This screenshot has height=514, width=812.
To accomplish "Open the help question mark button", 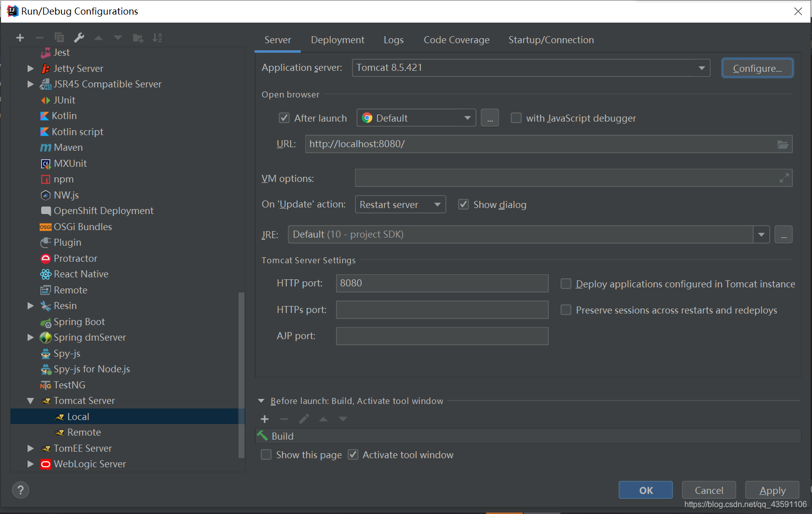I will [21, 490].
